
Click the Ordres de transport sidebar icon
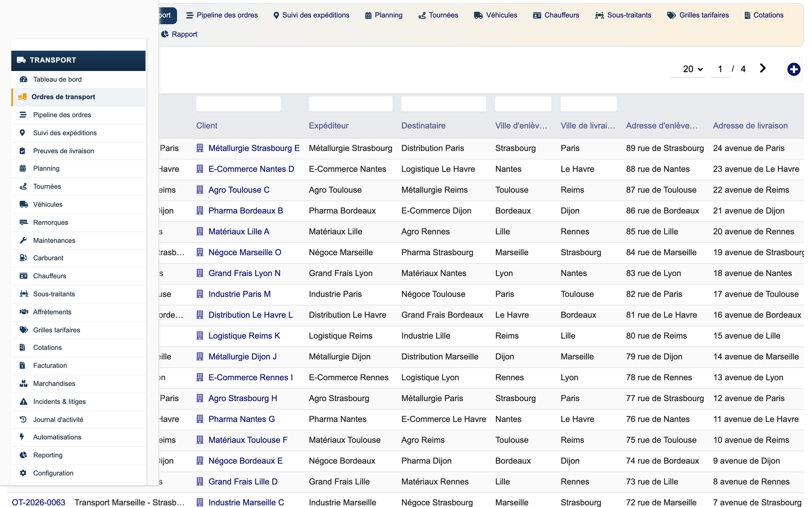pyautogui.click(x=22, y=97)
